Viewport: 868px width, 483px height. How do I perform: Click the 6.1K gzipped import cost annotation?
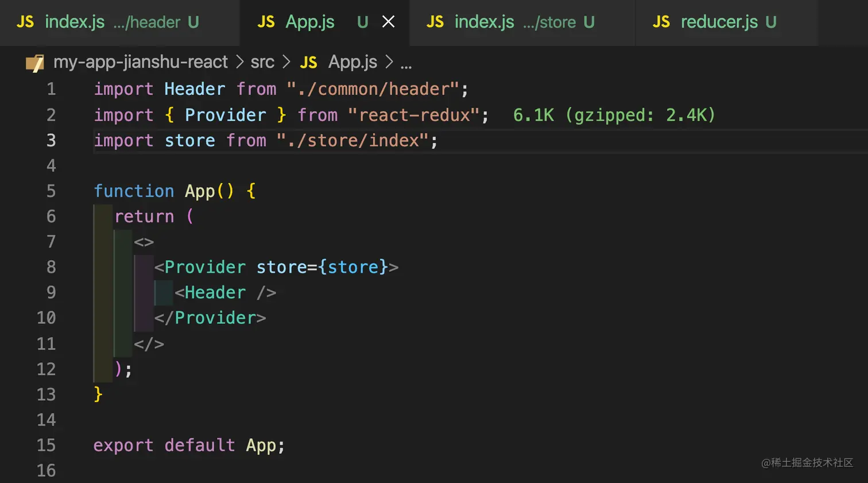click(x=614, y=115)
